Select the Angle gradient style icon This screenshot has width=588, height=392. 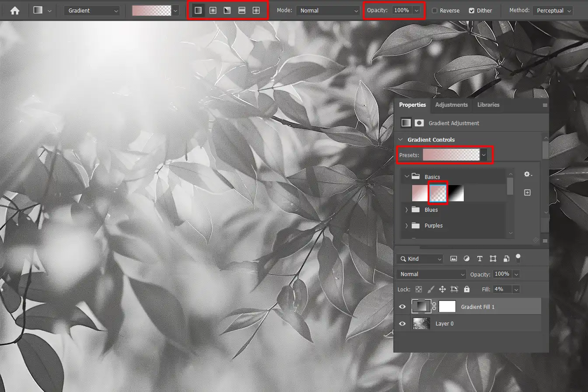[227, 10]
